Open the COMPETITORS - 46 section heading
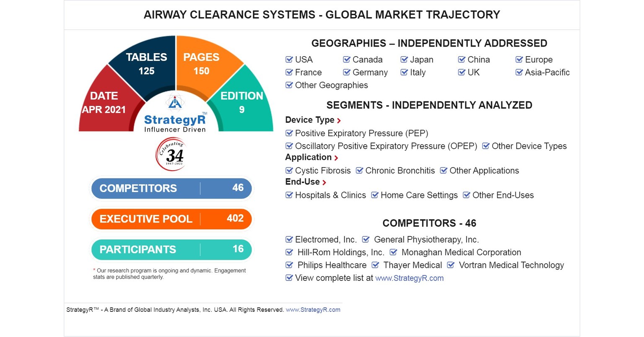The image size is (644, 337). (429, 223)
